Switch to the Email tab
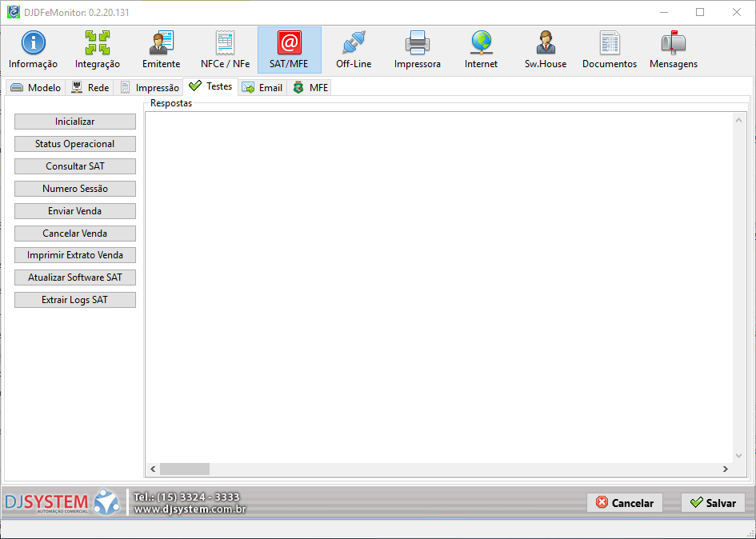756x539 pixels. (262, 88)
